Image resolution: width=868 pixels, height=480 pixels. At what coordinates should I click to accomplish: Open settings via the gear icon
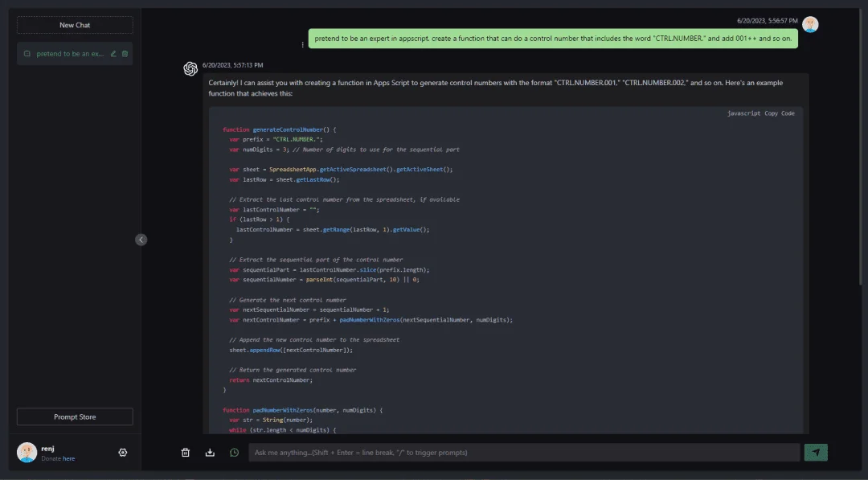click(x=123, y=453)
